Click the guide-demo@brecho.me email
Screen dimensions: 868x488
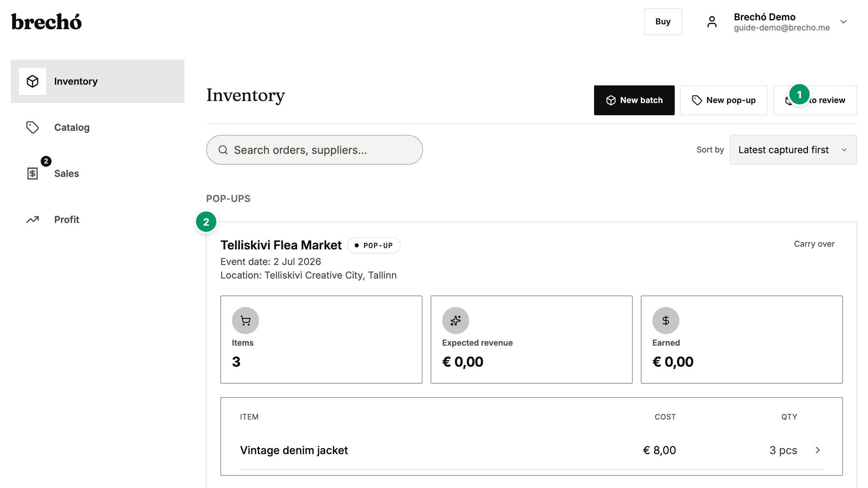(782, 28)
